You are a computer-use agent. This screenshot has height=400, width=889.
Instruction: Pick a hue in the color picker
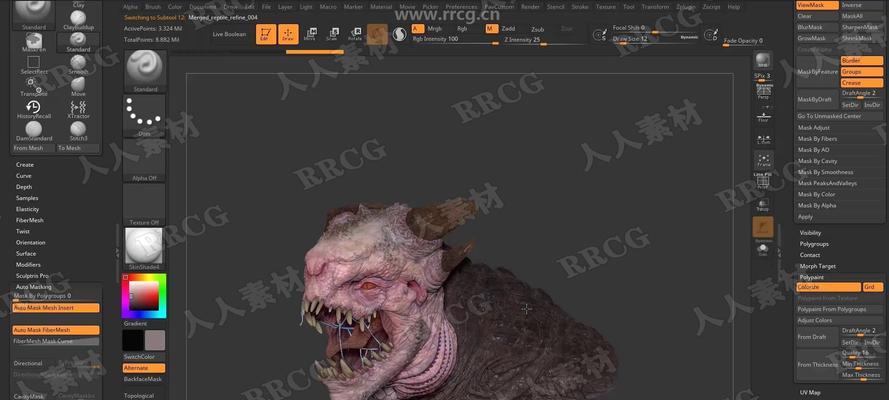click(144, 296)
